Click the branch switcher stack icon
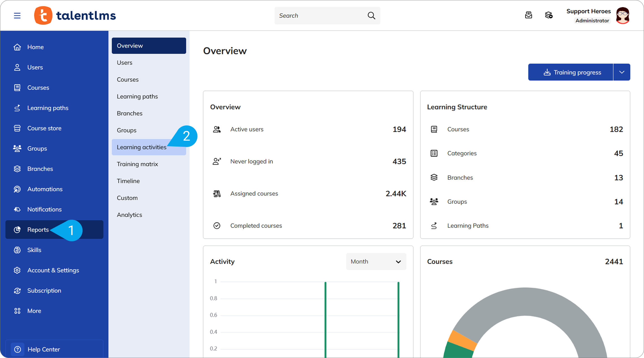 (x=549, y=15)
